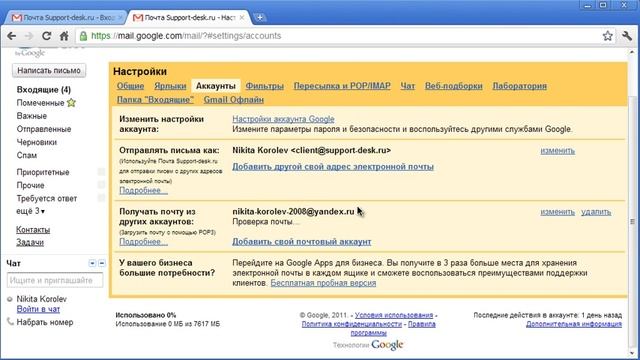Open Помеченные folder
This screenshot has width=640, height=360.
[40, 103]
